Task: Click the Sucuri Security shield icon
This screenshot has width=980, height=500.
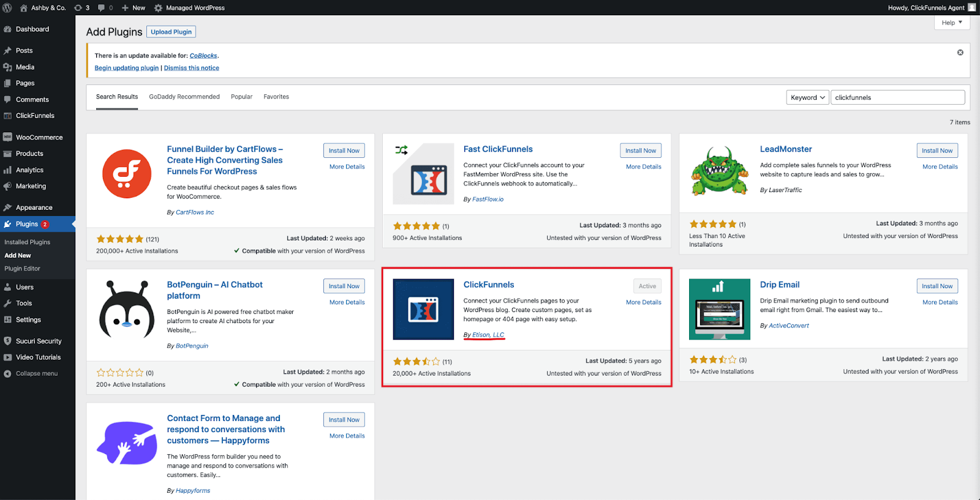Action: coord(7,341)
